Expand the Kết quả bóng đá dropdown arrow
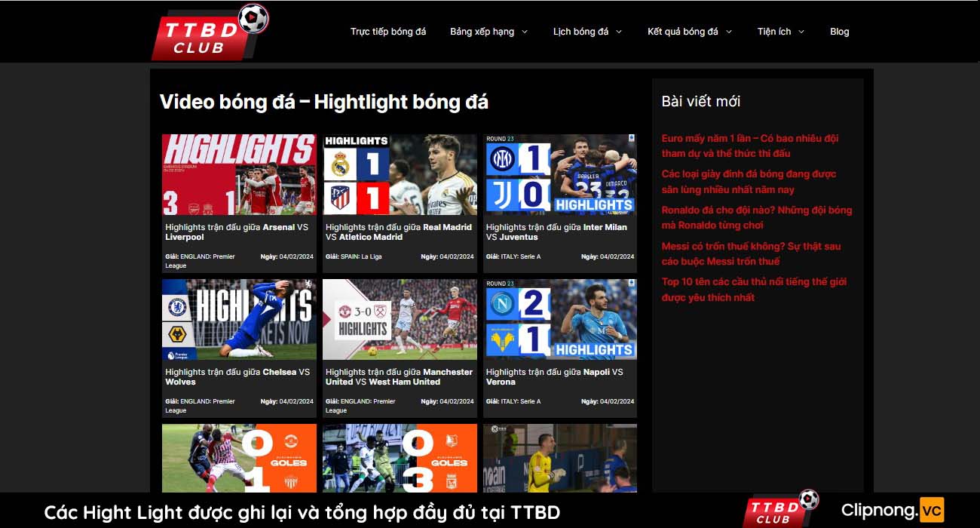This screenshot has height=528, width=980. click(729, 32)
